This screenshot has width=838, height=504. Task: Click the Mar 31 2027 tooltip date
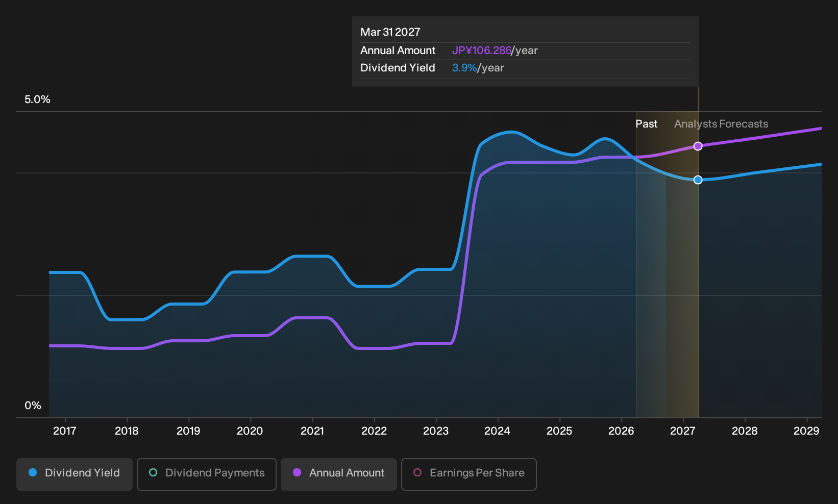[x=390, y=32]
